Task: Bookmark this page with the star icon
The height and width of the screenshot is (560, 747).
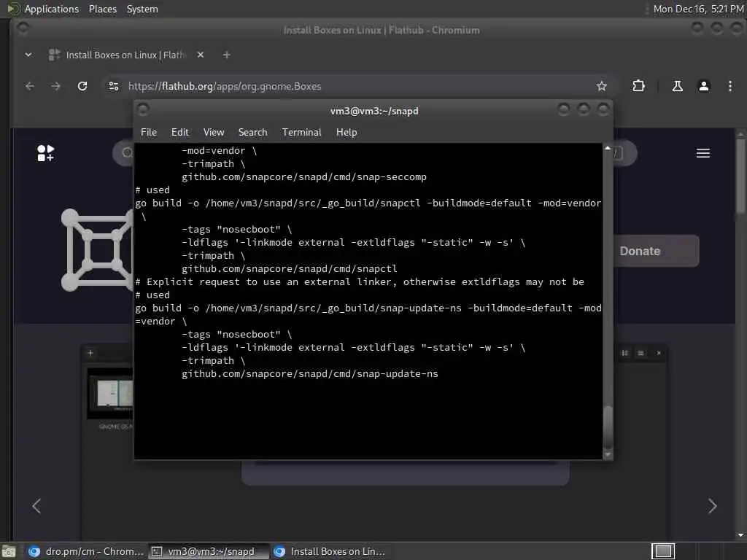Action: click(x=602, y=86)
